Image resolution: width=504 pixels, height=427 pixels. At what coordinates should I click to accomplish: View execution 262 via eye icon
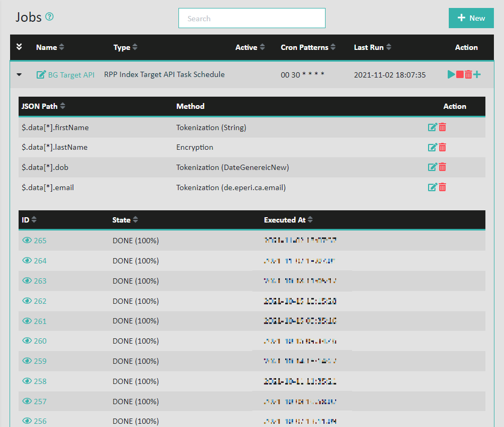(27, 301)
